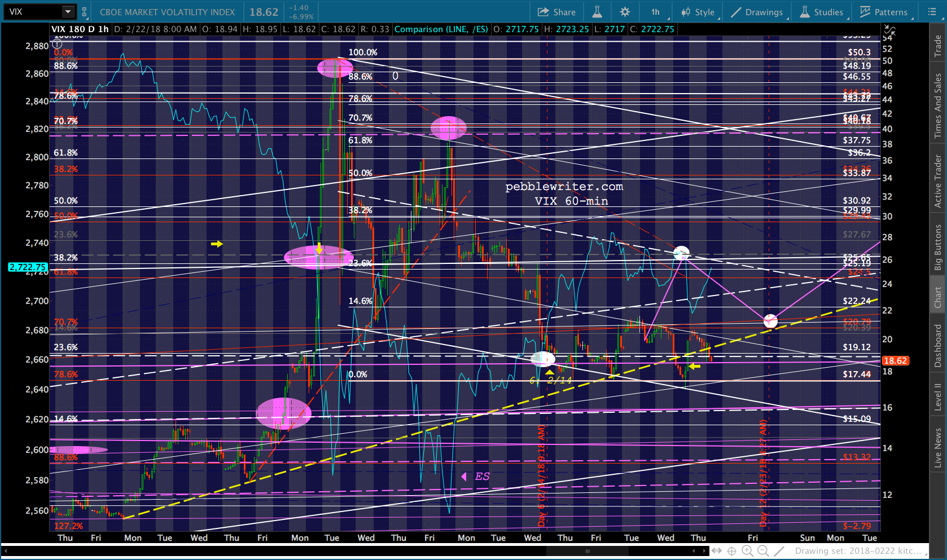Click the last price 18.62 in header
This screenshot has height=560, width=947.
[x=264, y=12]
